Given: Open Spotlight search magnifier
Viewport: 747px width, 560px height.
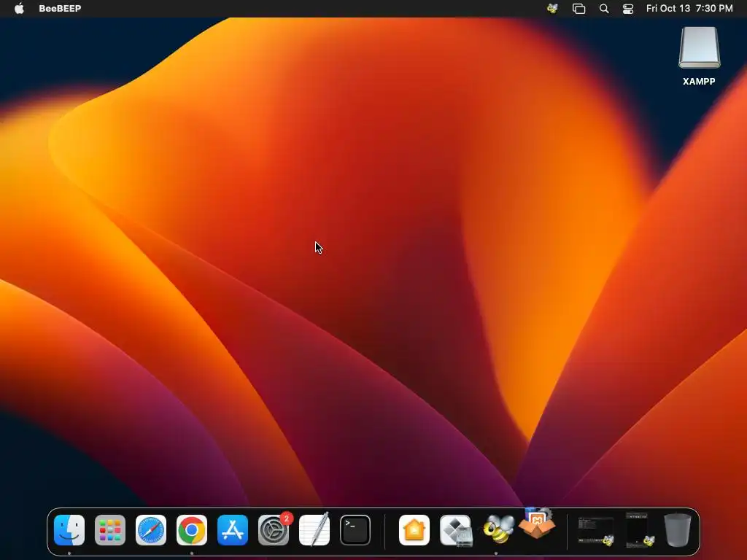Looking at the screenshot, I should (x=604, y=9).
